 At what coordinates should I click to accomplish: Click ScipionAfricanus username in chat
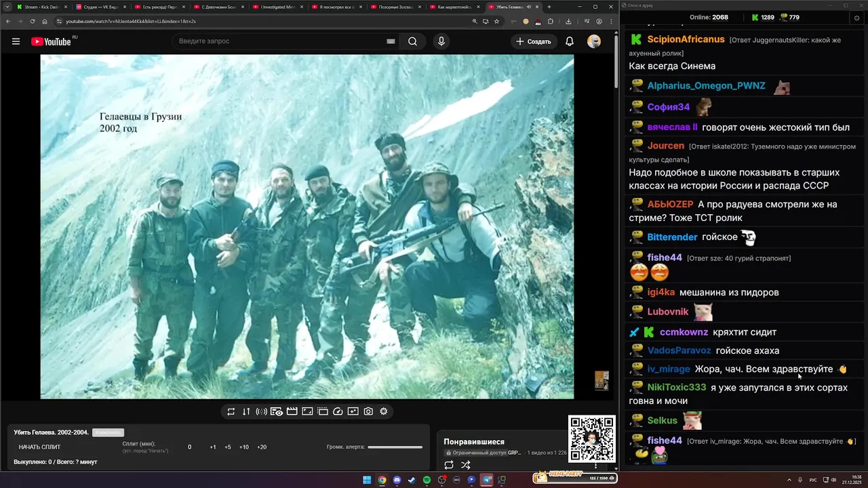click(686, 39)
